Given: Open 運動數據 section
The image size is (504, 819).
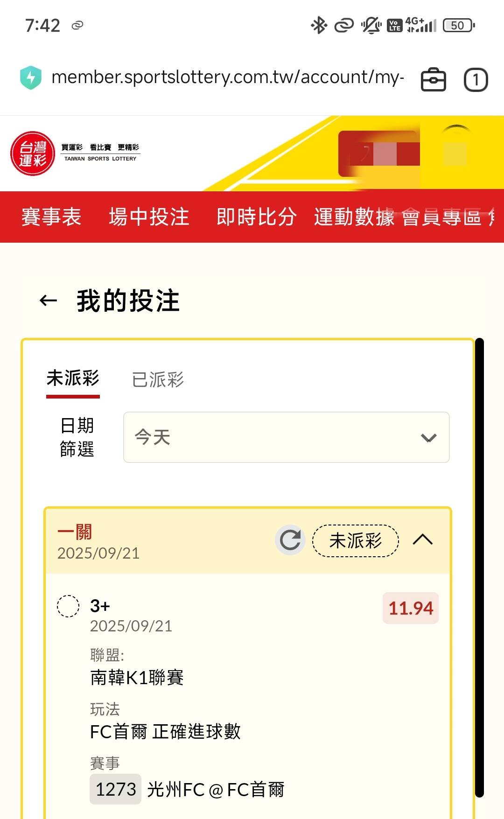Looking at the screenshot, I should (354, 217).
